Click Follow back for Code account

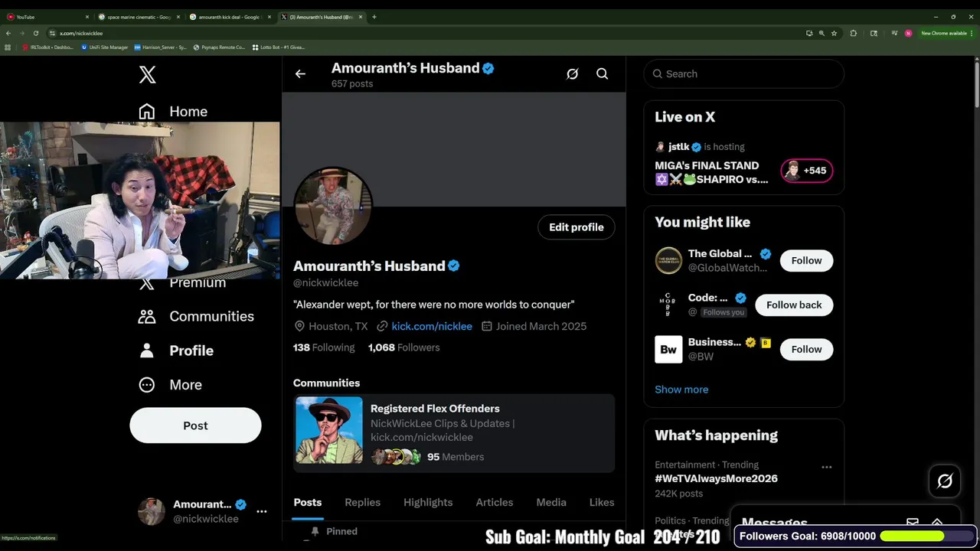[794, 305]
